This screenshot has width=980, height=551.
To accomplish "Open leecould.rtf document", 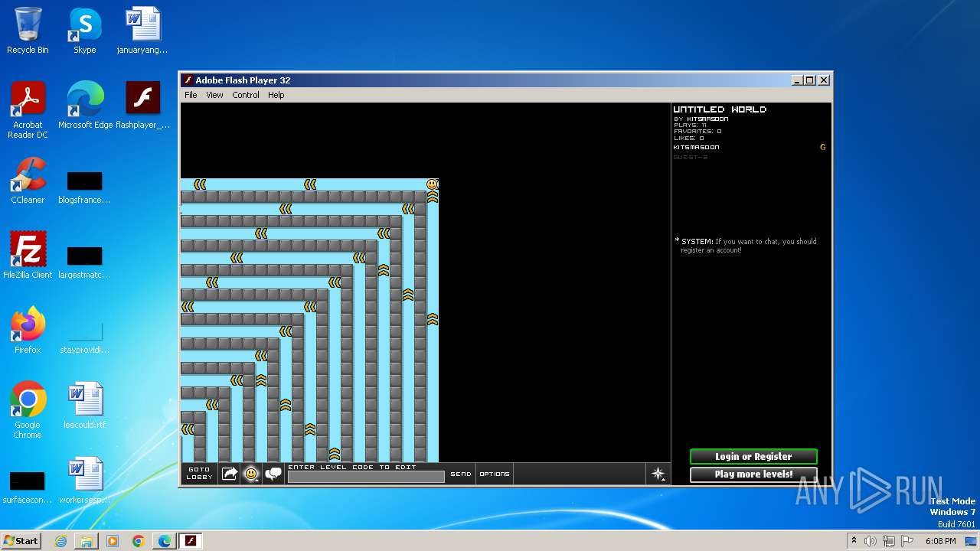I will [84, 406].
